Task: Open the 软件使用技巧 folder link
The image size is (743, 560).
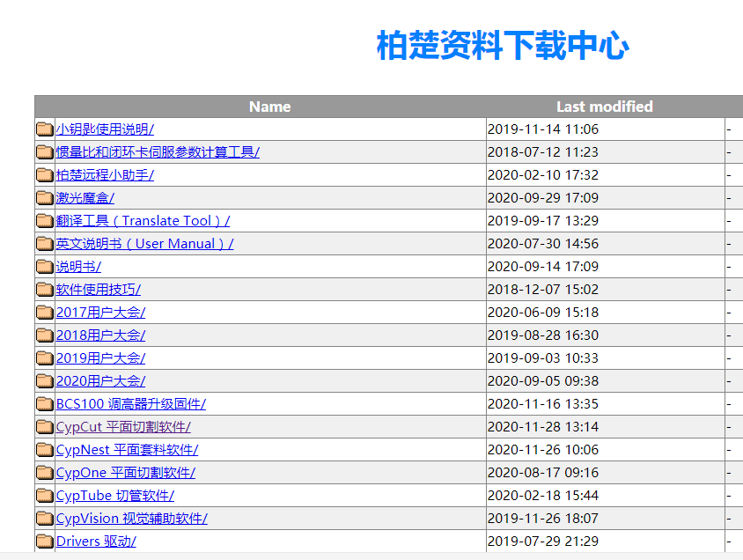Action: coord(99,290)
